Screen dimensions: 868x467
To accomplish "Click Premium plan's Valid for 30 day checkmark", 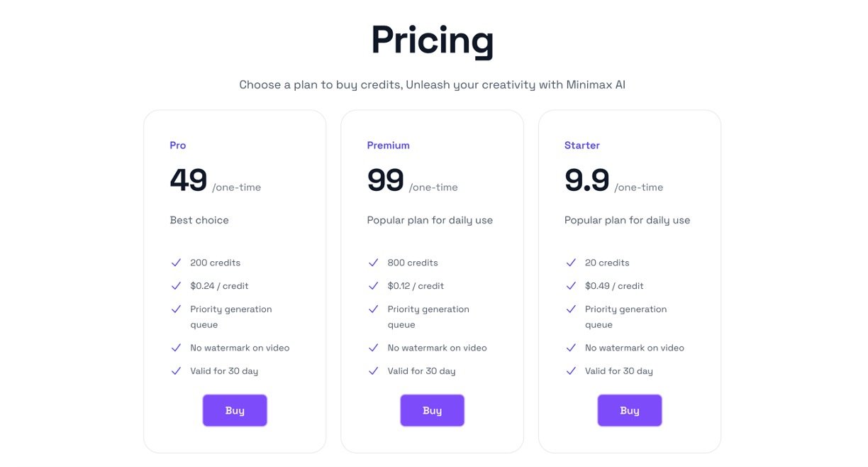I will point(374,371).
